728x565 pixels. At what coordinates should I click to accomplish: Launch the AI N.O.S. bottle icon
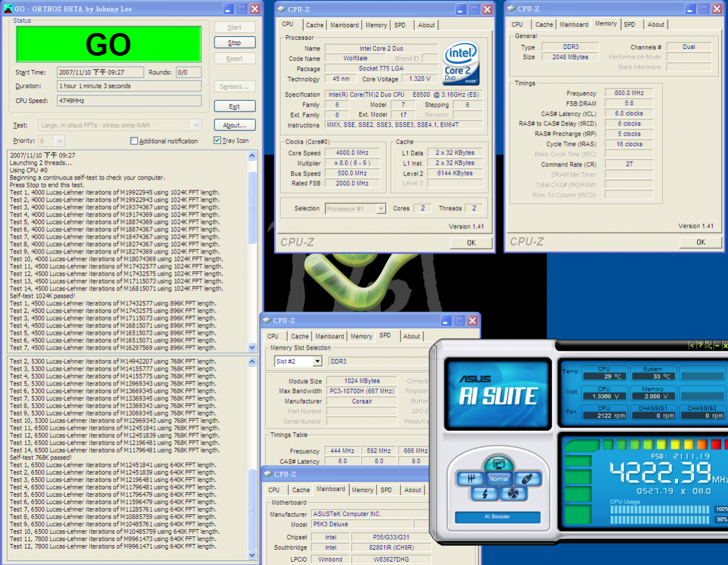coord(527,479)
